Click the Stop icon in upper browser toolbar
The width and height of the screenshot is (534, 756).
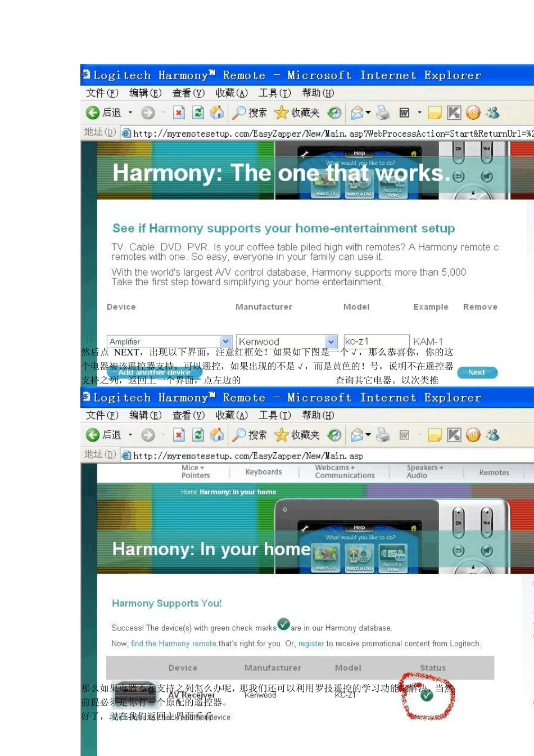coord(179,112)
